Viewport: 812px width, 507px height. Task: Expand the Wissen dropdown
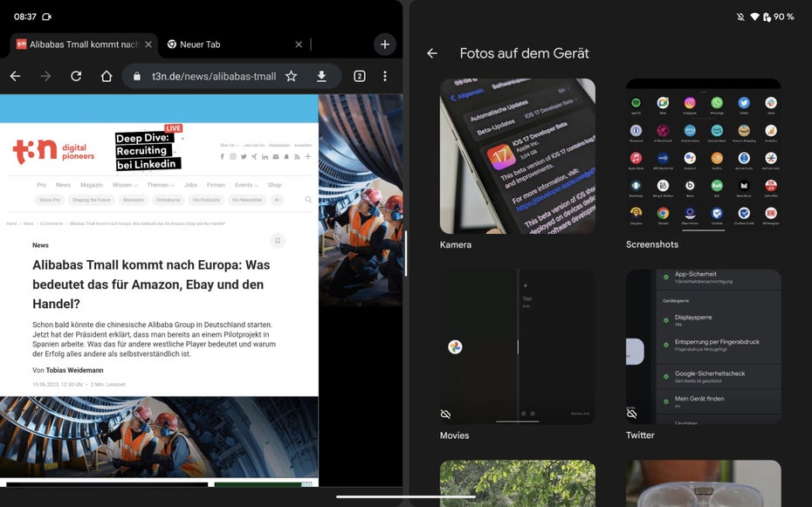click(x=125, y=185)
